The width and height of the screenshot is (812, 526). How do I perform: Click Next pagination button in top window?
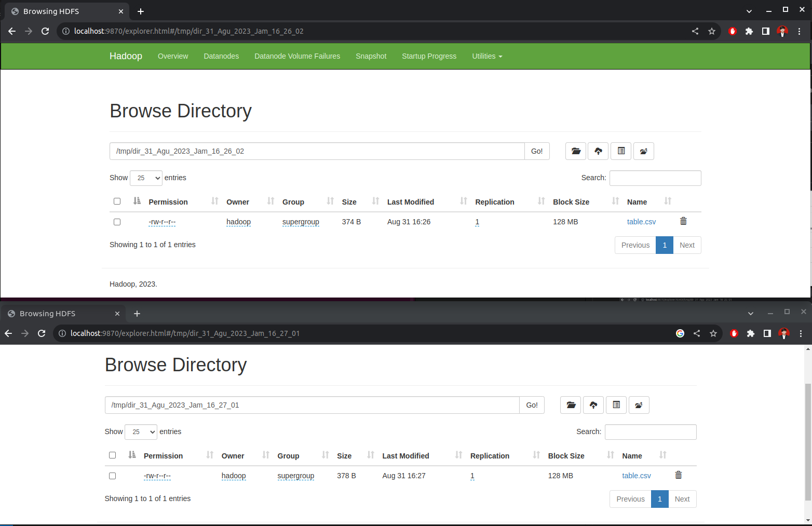click(687, 245)
